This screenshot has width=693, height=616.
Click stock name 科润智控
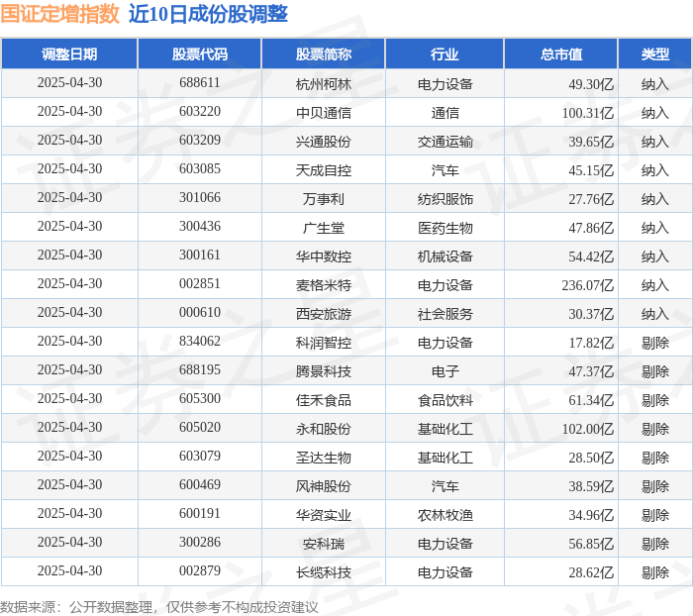click(x=324, y=343)
